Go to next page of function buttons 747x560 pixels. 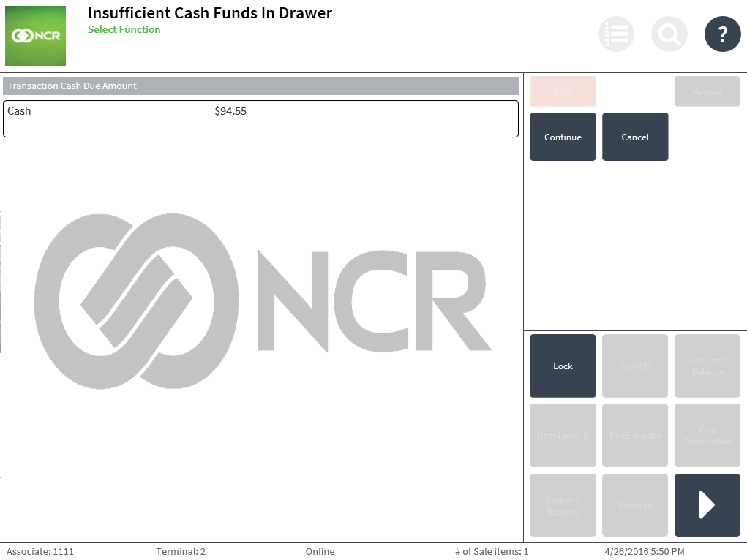pos(707,504)
